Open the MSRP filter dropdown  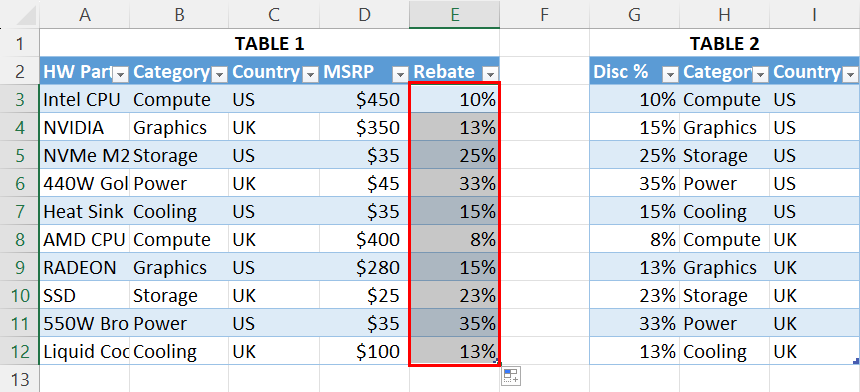point(401,74)
